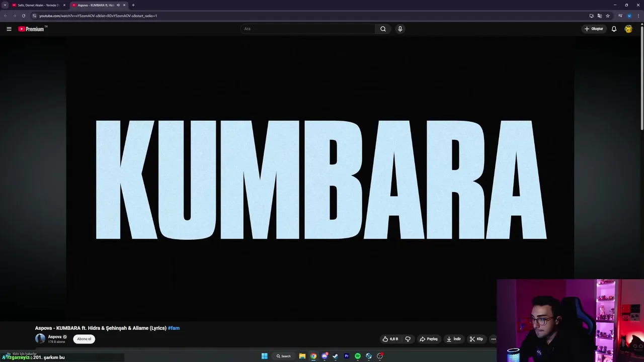This screenshot has width=644, height=362.
Task: Bookmark this page with star icon
Action: [608, 16]
